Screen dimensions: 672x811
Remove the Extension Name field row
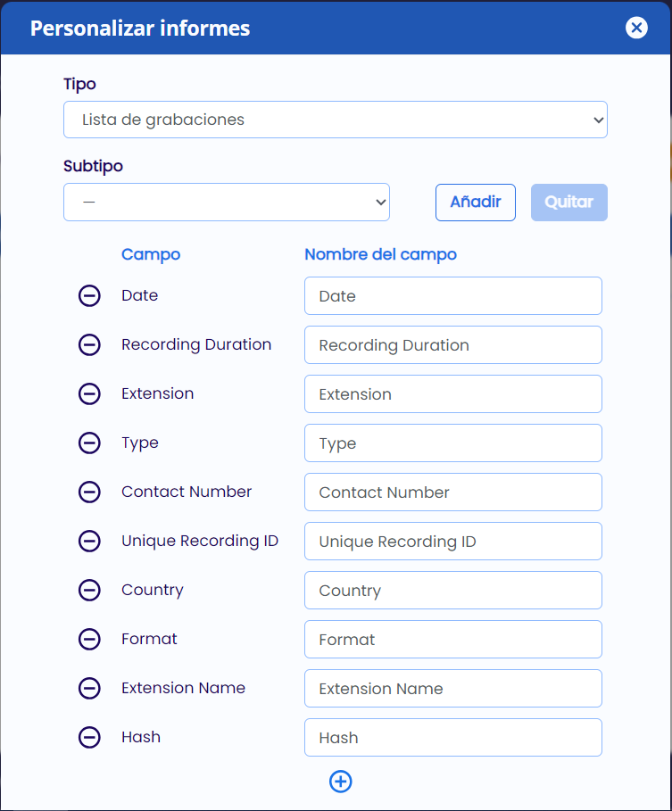pyautogui.click(x=89, y=689)
